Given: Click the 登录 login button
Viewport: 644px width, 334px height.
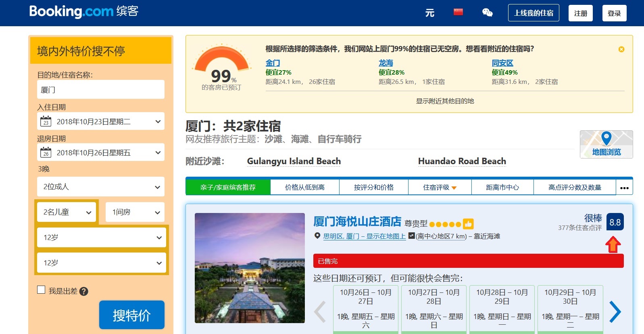Looking at the screenshot, I should [614, 13].
